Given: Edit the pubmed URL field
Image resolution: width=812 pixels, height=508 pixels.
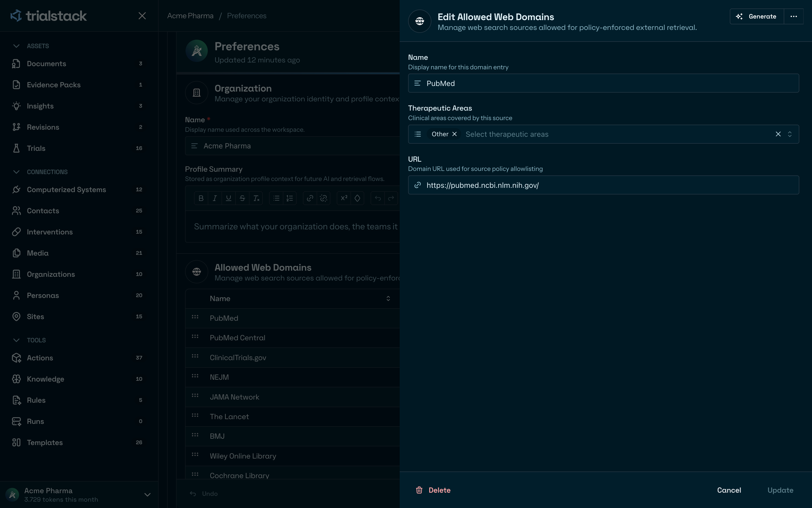Looking at the screenshot, I should click(603, 185).
